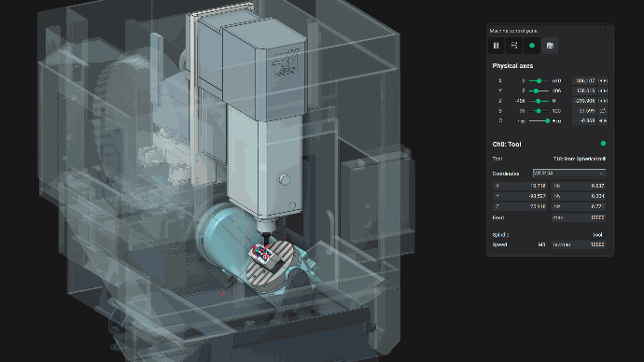The image size is (644, 362).
Task: Click the green circle toolbar button
Action: 532,46
